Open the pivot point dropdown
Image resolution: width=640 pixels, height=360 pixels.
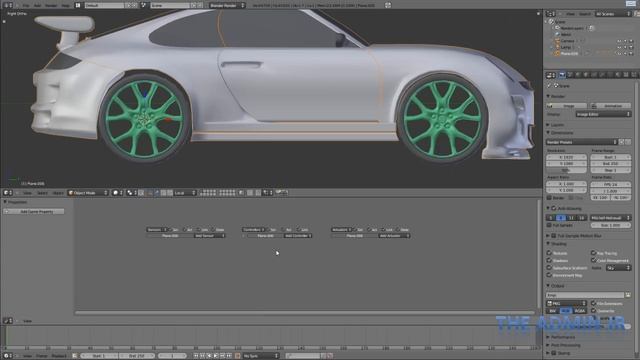pos(132,193)
